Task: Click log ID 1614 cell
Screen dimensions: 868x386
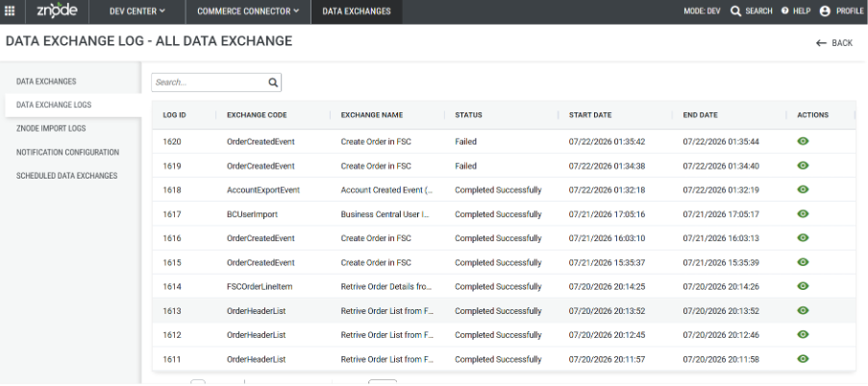Action: pyautogui.click(x=172, y=286)
